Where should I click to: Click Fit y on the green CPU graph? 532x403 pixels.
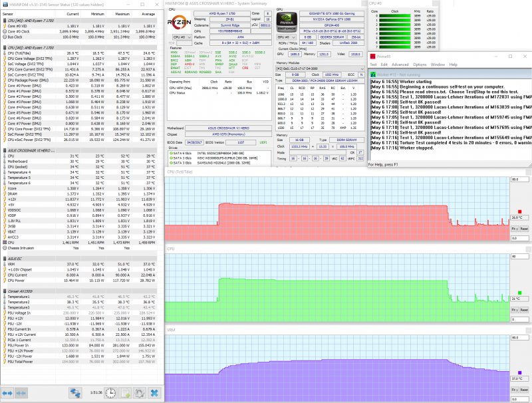pos(515,310)
